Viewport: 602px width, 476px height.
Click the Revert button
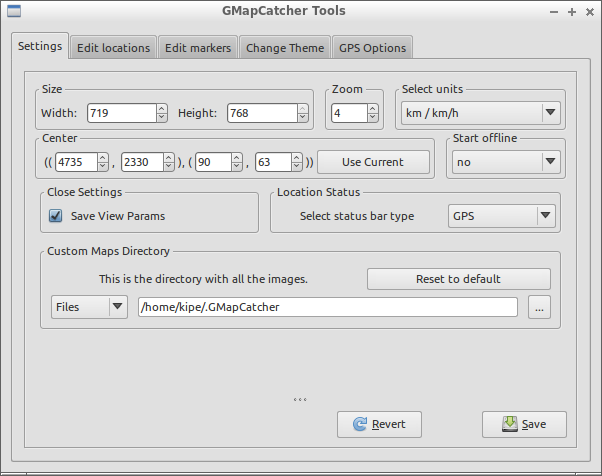point(379,424)
